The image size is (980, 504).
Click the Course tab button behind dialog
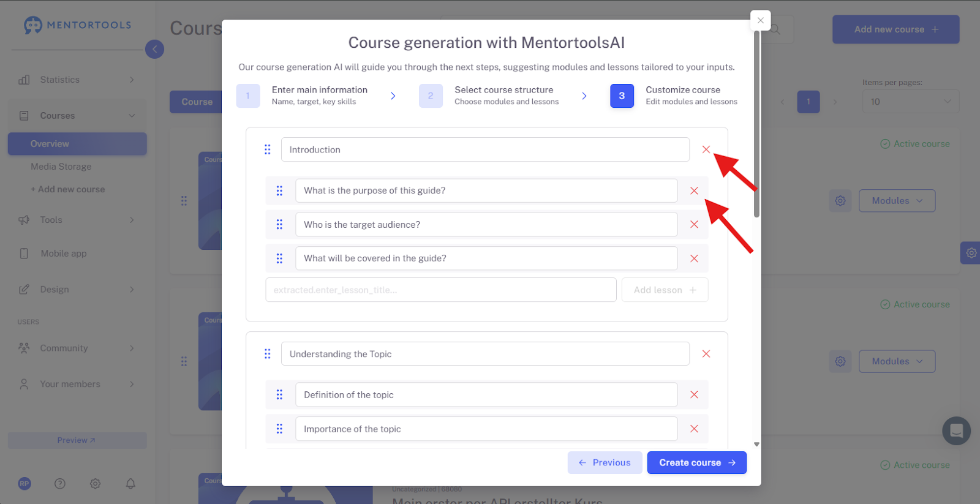click(x=196, y=102)
